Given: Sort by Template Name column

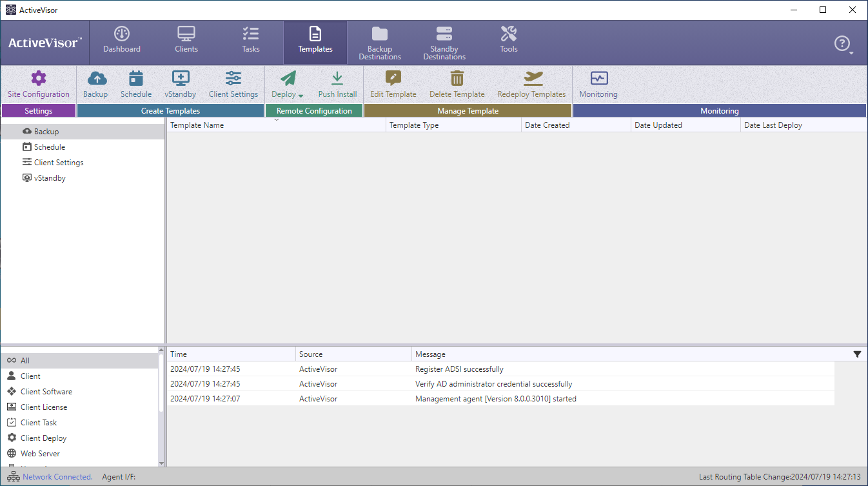Looking at the screenshot, I should (x=277, y=125).
